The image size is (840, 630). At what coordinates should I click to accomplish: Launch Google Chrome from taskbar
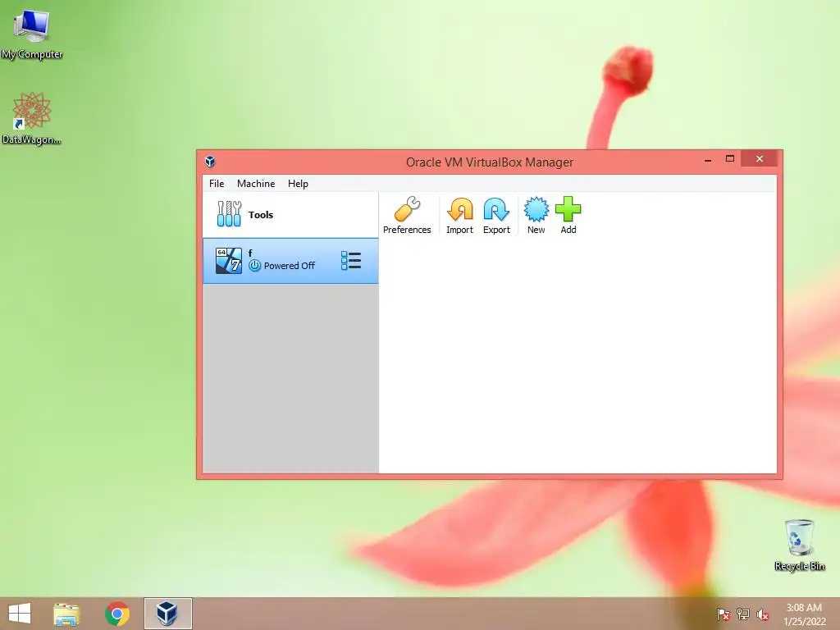(x=117, y=614)
